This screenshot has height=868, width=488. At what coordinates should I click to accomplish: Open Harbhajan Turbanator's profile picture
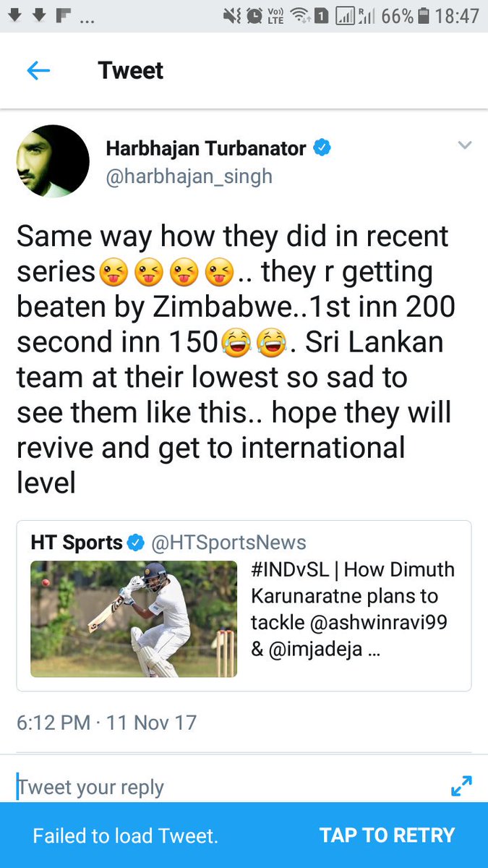(x=53, y=161)
